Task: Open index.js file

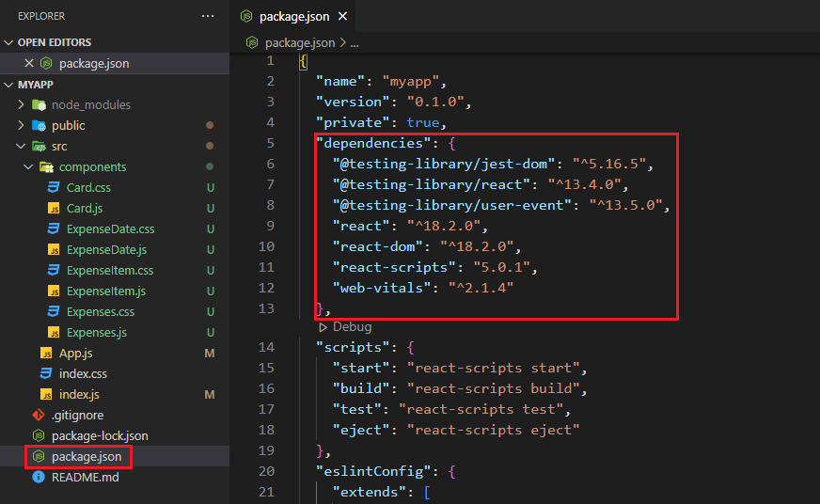Action: coord(79,395)
